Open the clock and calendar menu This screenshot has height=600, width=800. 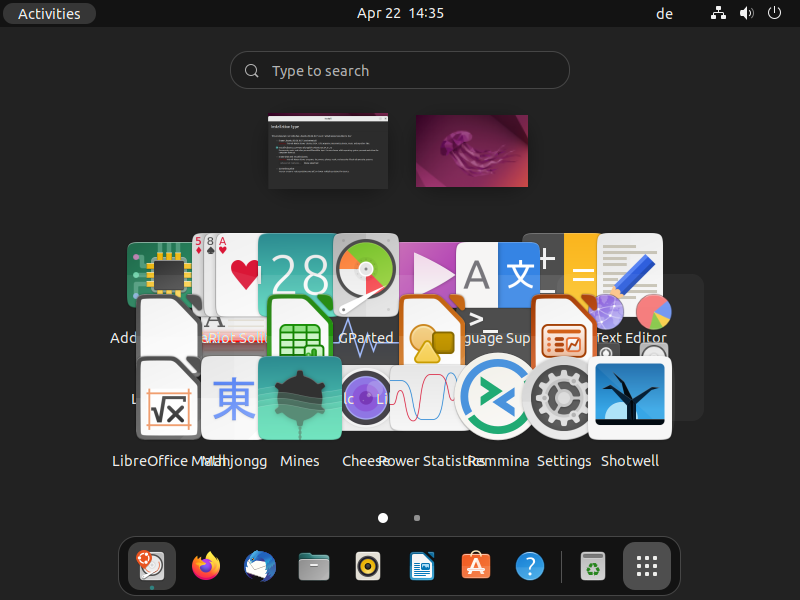(x=400, y=13)
